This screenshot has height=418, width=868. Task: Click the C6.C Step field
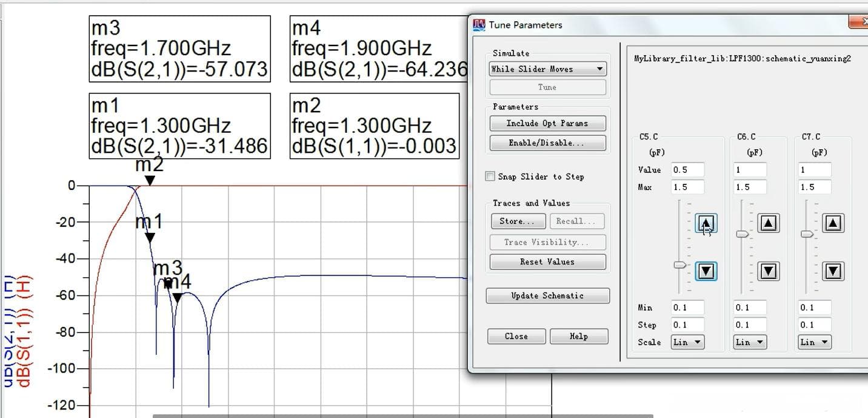click(750, 325)
